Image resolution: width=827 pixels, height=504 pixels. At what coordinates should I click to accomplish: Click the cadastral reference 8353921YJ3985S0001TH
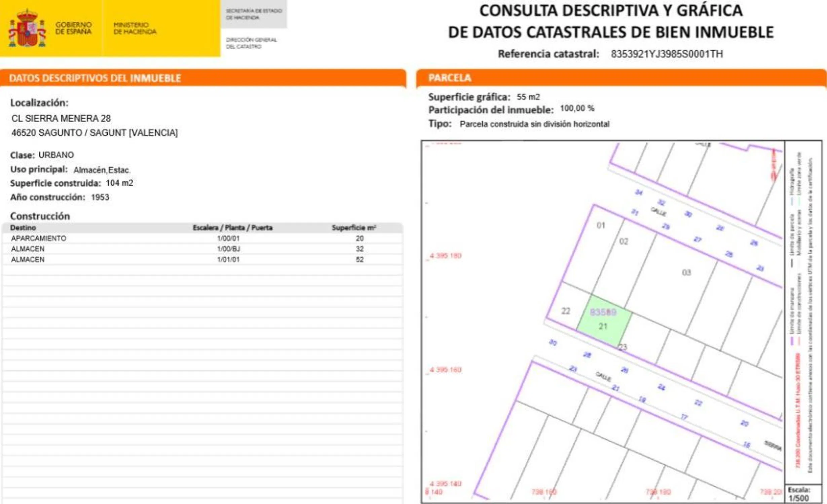click(x=667, y=54)
